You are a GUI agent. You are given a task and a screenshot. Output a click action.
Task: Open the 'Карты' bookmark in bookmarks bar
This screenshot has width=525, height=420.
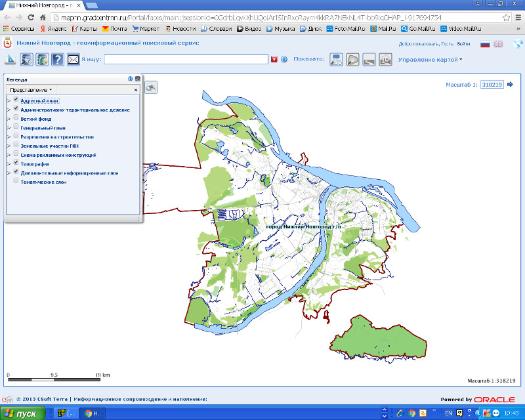point(85,29)
